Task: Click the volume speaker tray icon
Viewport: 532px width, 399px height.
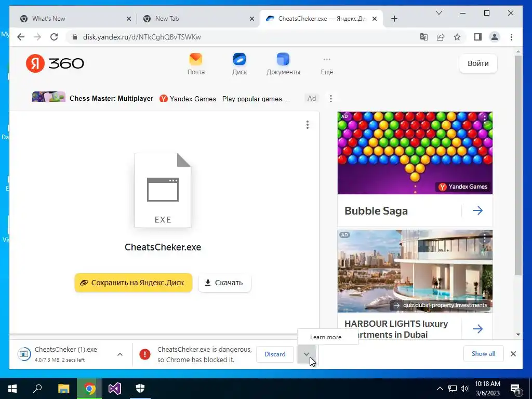Action: pos(464,389)
